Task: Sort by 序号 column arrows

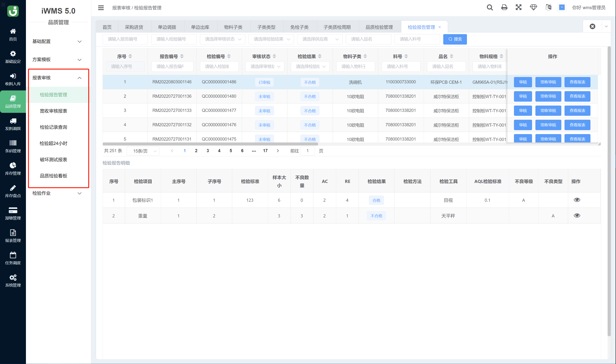Action: click(130, 56)
